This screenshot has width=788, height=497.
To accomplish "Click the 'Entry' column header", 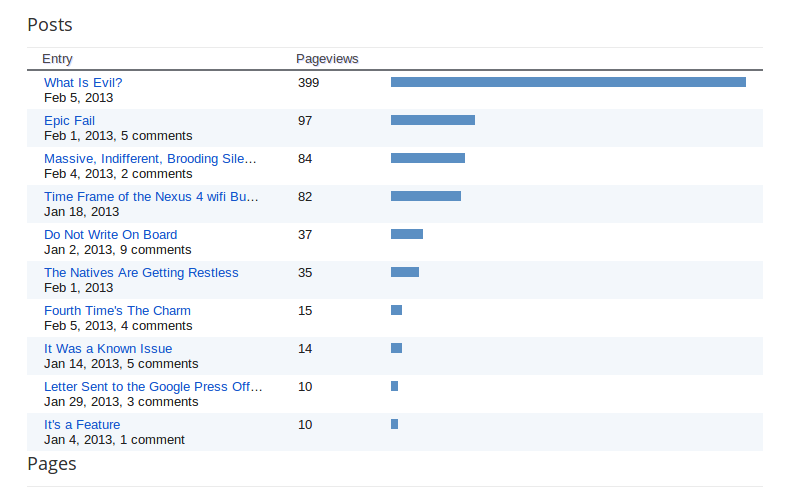I will (x=57, y=59).
